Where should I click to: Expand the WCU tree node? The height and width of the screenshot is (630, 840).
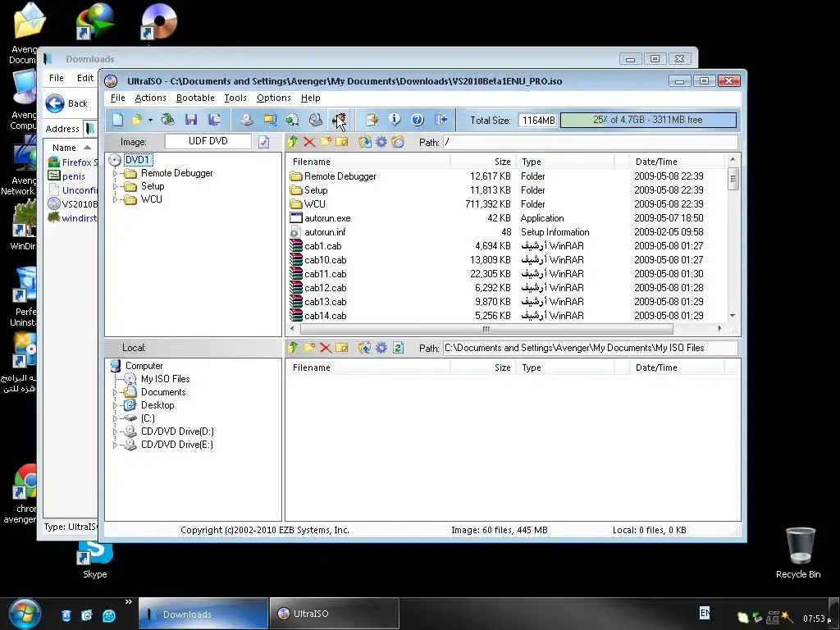(x=115, y=199)
